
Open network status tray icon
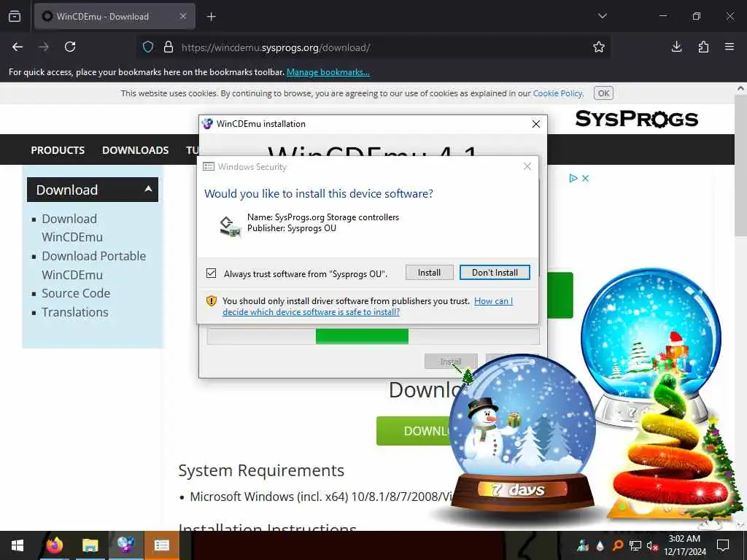coord(635,545)
